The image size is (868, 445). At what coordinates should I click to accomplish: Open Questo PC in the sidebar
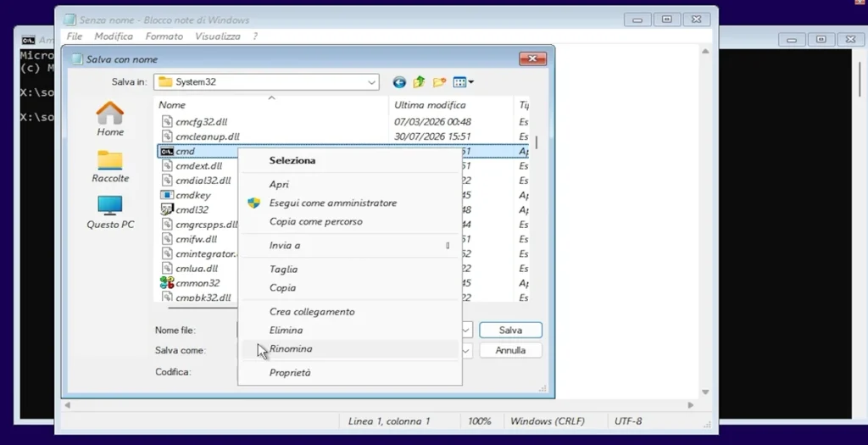pyautogui.click(x=110, y=213)
